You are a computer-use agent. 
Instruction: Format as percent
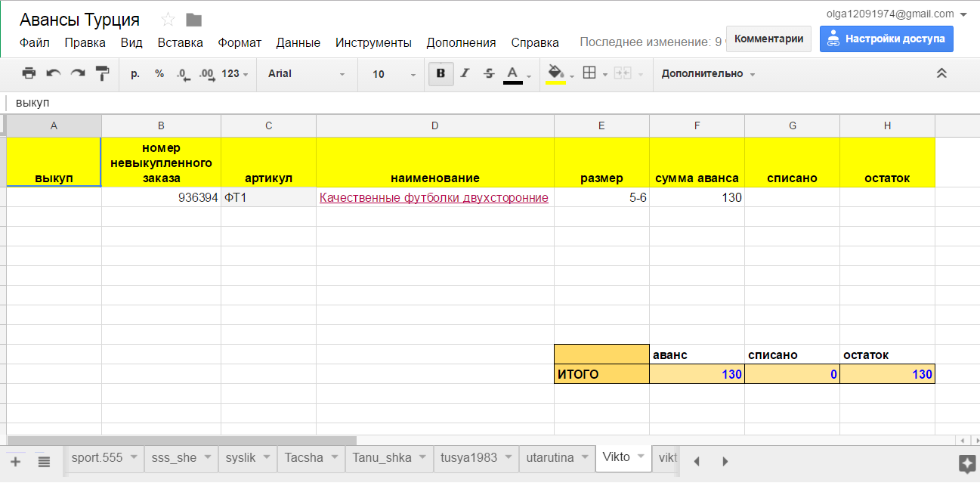(159, 73)
